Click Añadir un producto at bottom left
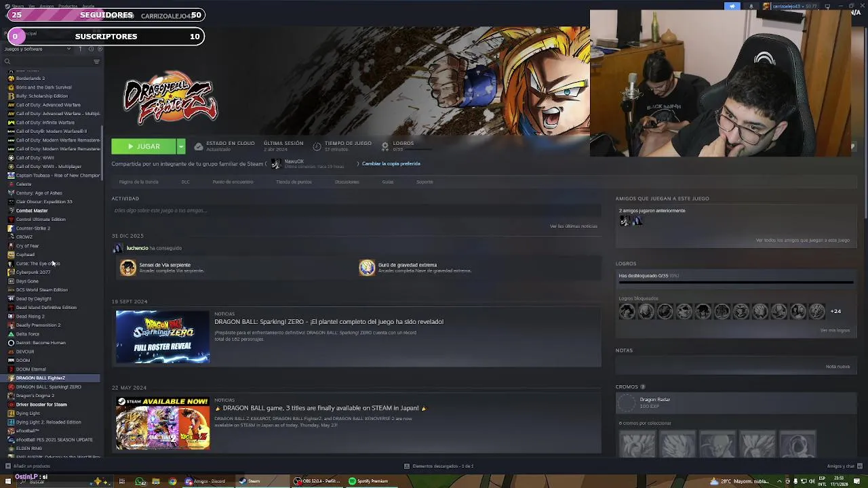This screenshot has width=868, height=488. pos(28,466)
